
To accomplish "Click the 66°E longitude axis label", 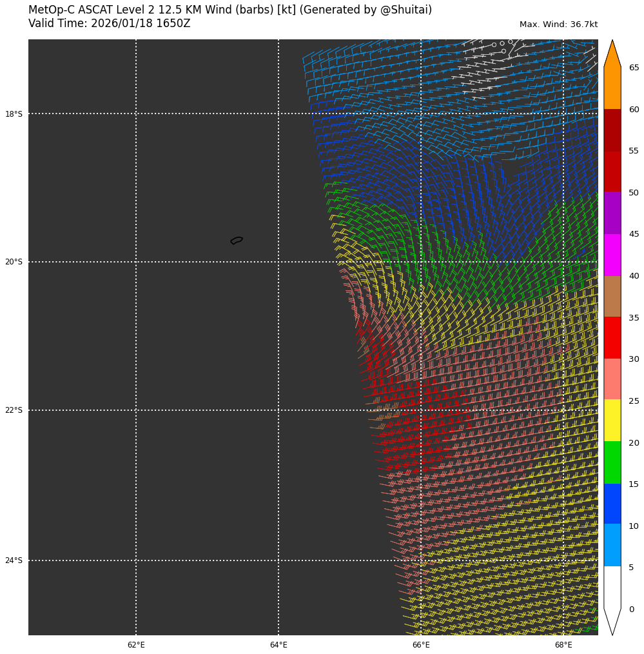I will (421, 644).
